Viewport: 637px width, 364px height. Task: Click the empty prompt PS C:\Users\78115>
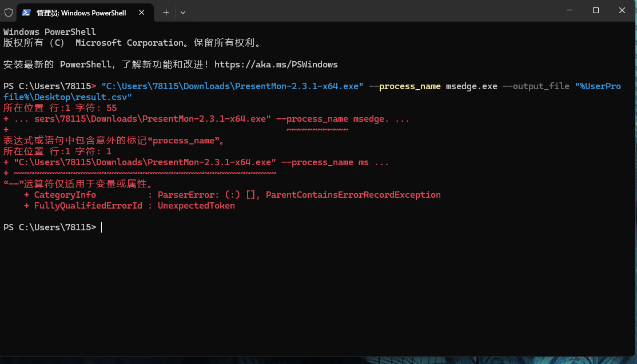[50, 227]
